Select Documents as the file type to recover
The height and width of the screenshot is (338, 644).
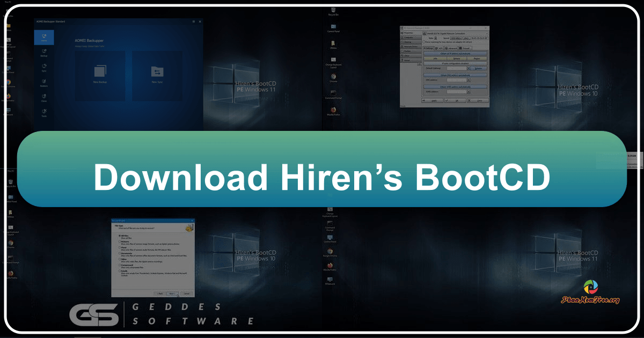click(x=119, y=253)
